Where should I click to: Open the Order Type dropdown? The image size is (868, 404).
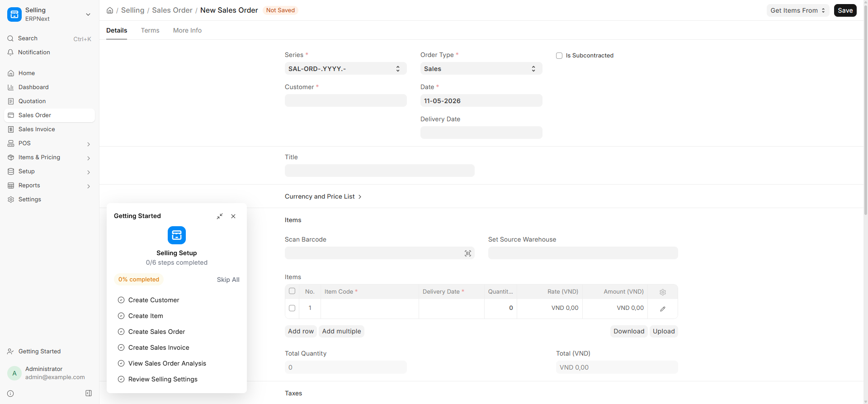pos(481,69)
